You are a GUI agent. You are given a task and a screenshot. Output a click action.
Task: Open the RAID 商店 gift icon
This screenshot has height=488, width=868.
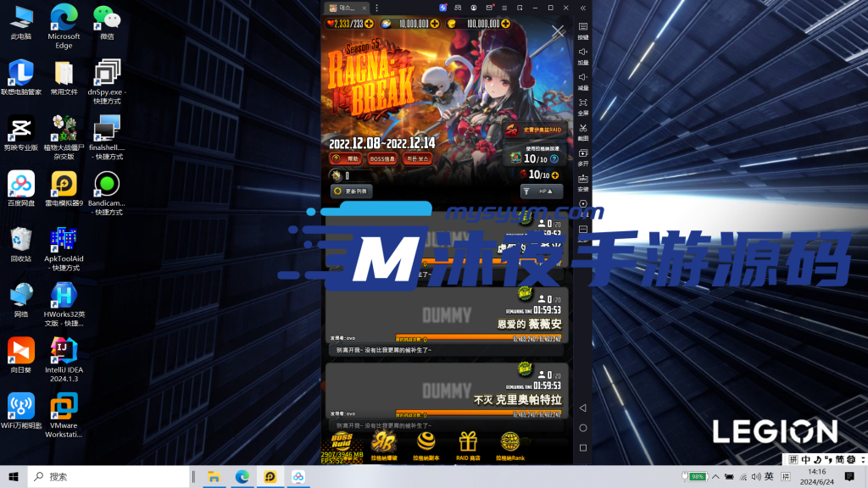pos(468,443)
